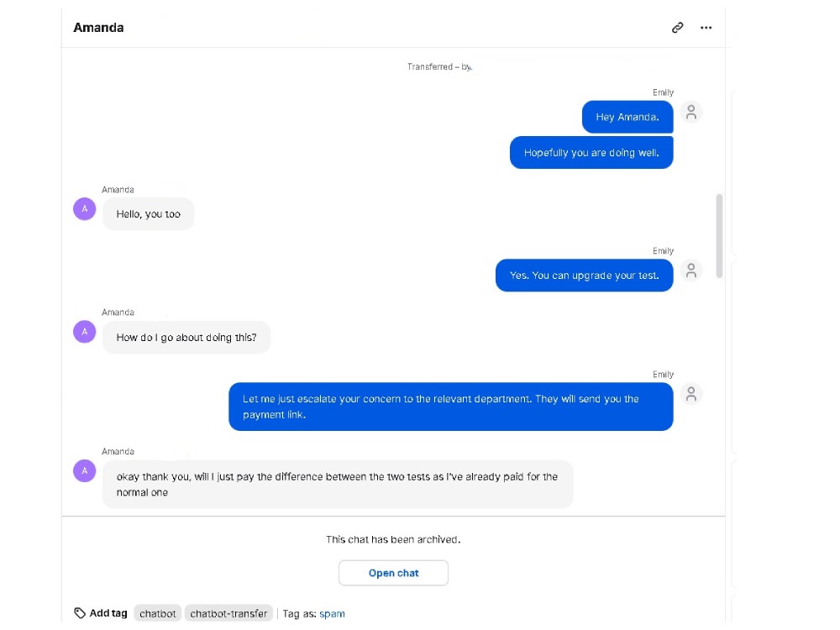Click Amanda's purple avatar near 'Hello, you too'
Viewport: 840px width, 630px height.
(85, 209)
